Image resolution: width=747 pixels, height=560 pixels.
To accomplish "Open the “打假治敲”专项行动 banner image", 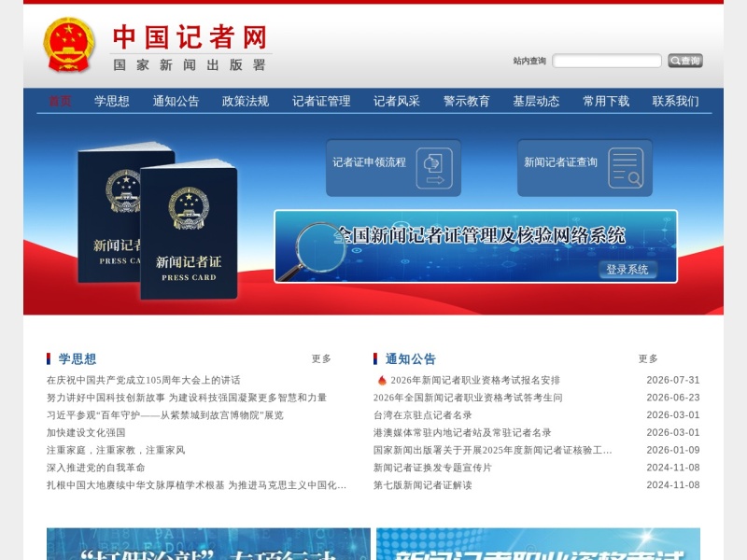I will (x=208, y=544).
